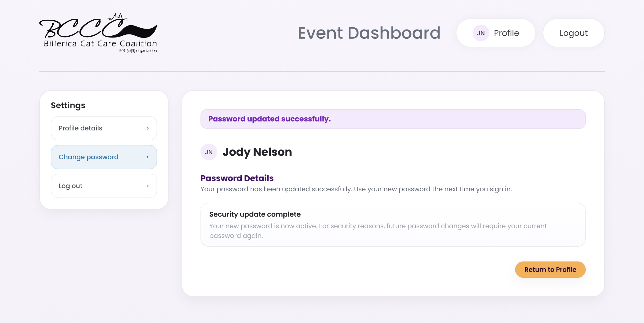644x323 pixels.
Task: Open Profile details in Settings
Action: 103,128
